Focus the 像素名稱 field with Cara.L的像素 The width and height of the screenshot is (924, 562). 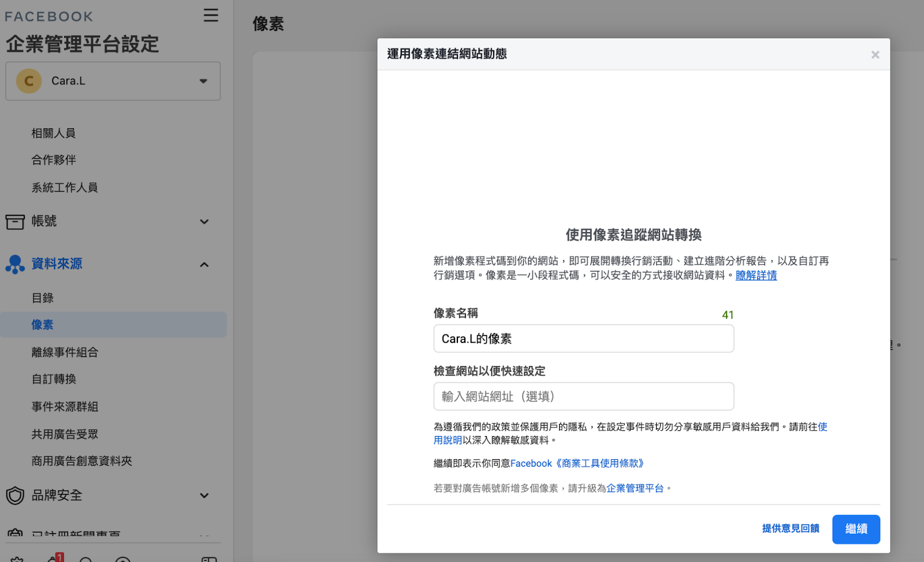click(584, 338)
